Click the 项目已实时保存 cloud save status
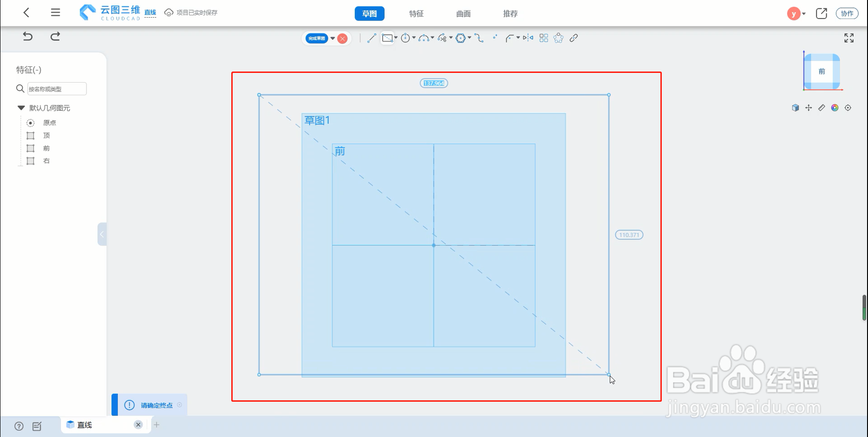The height and width of the screenshot is (437, 868). coord(191,13)
